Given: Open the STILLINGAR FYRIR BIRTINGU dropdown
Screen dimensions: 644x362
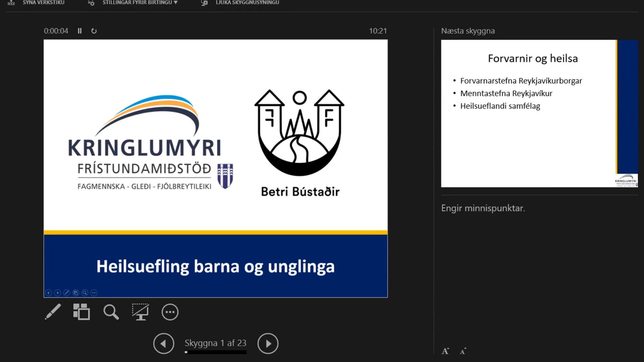Looking at the screenshot, I should [x=140, y=2].
